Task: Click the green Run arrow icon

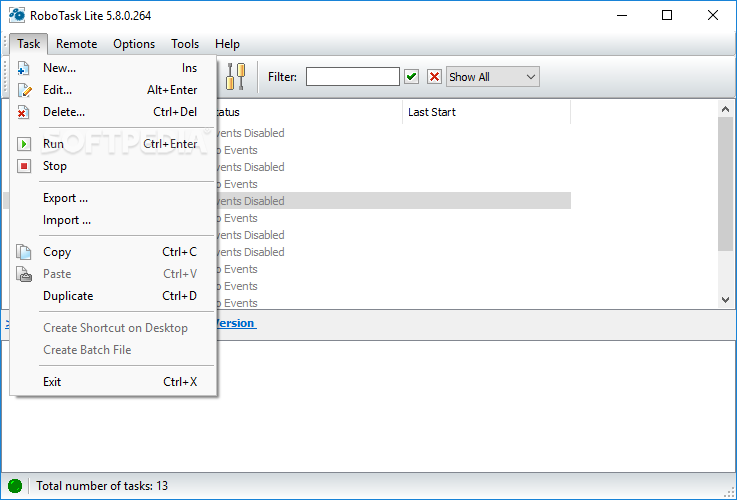Action: 24,144
